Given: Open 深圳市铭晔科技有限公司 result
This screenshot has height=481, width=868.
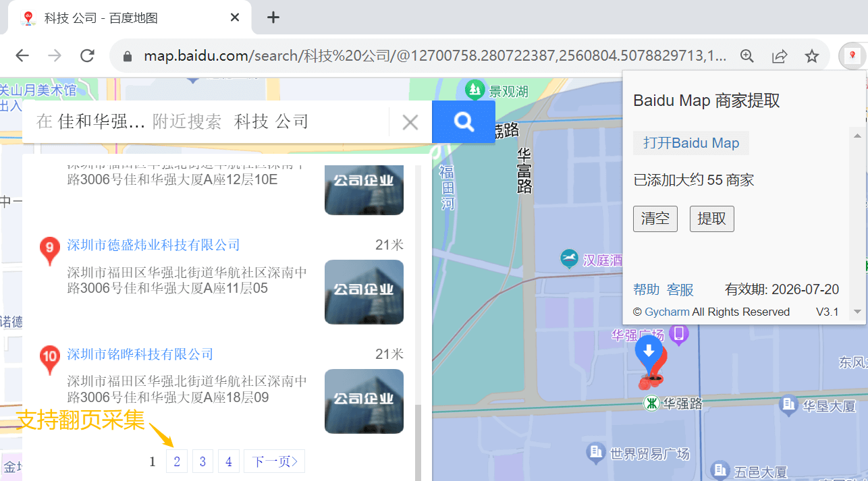Looking at the screenshot, I should pyautogui.click(x=140, y=354).
